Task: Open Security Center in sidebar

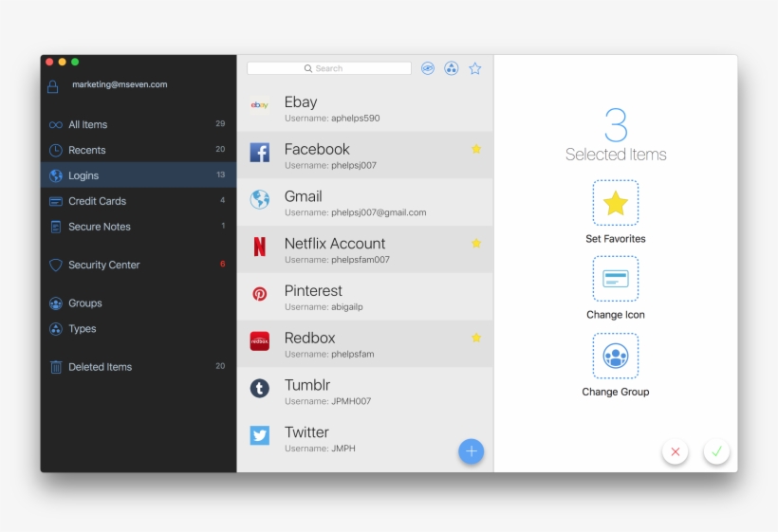Action: [x=139, y=265]
